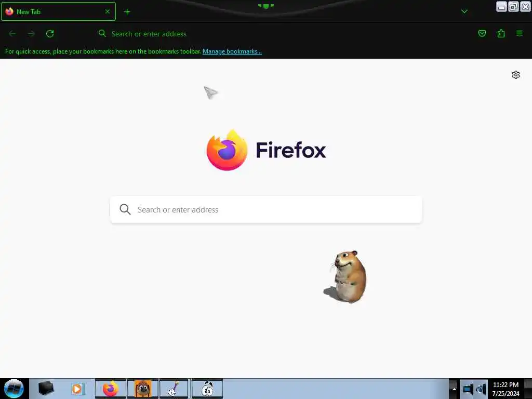Image resolution: width=532 pixels, height=399 pixels.
Task: Click the magnifier in center search box
Action: 125,209
